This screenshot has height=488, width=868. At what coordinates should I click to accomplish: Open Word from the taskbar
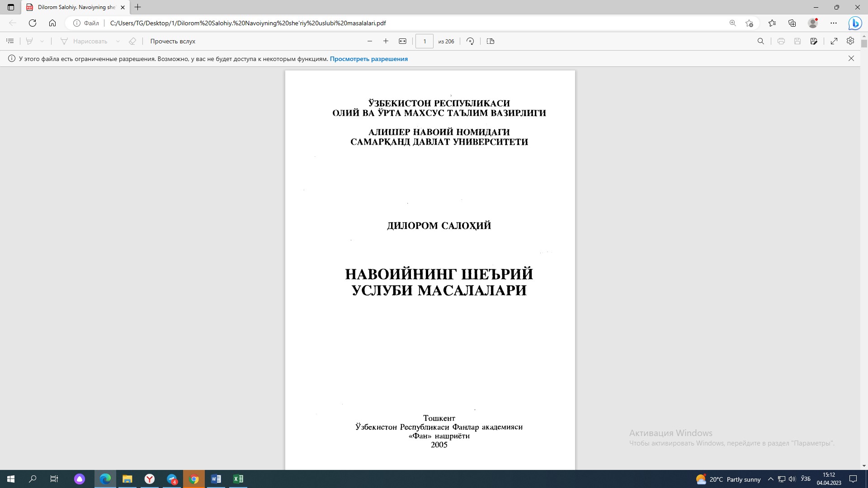tap(216, 479)
